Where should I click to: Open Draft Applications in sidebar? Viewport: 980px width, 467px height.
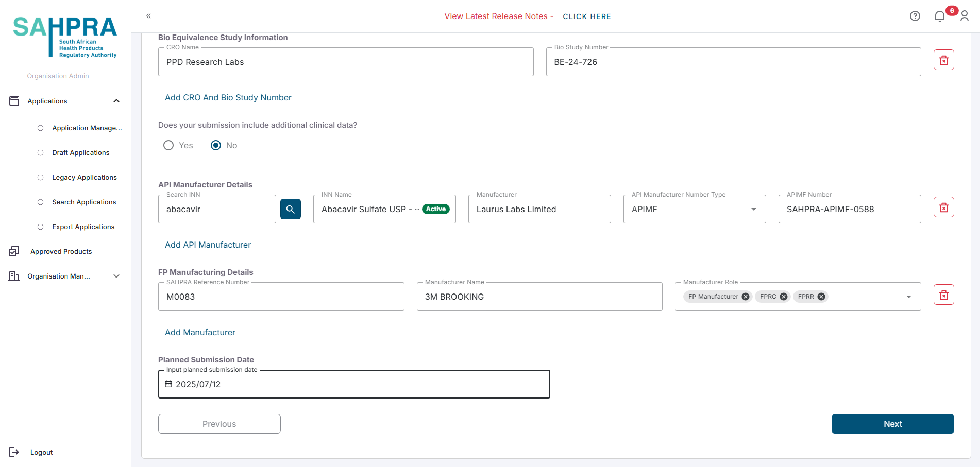pos(81,153)
